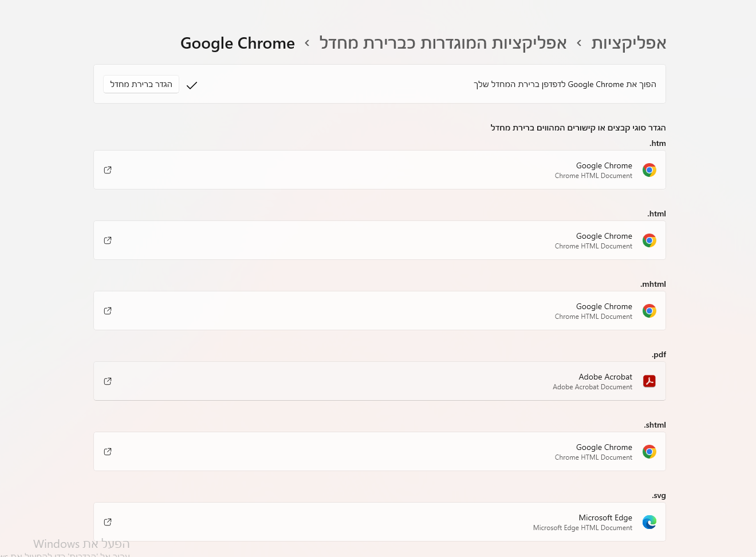The height and width of the screenshot is (557, 756).
Task: Change the default app for .htm
Action: pyautogui.click(x=380, y=170)
